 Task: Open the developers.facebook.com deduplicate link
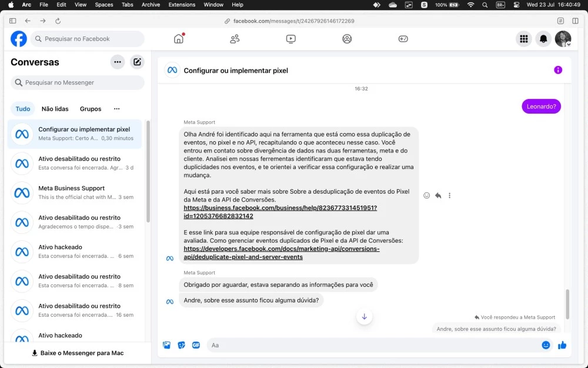[281, 253]
